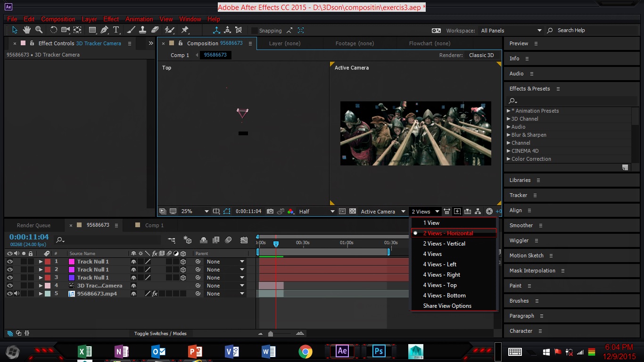Select the Roto Brush tool
Viewport: 644px width, 362px height.
[170, 30]
